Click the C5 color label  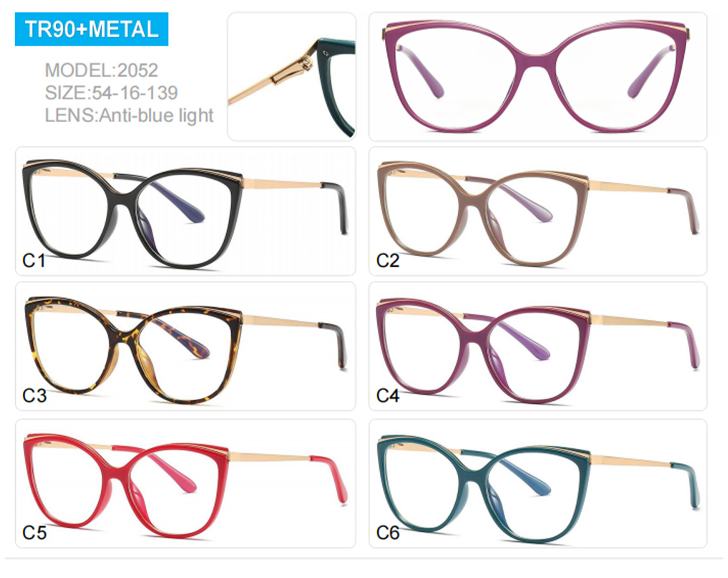(x=34, y=532)
